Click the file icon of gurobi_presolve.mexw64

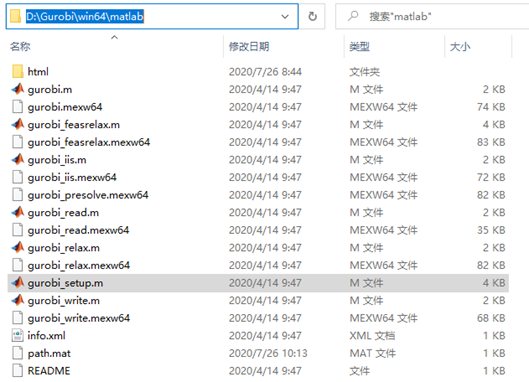coord(18,195)
